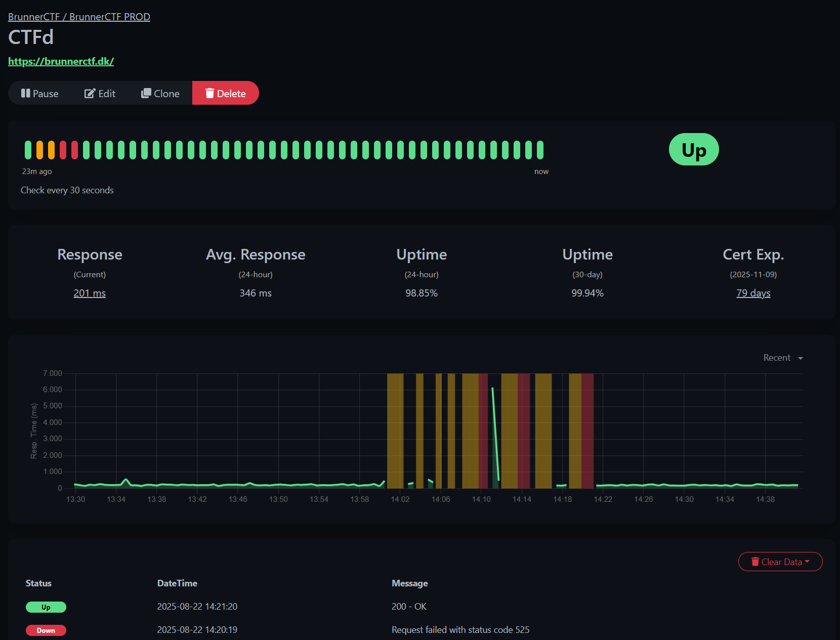
Task: Open the Edit monitor button
Action: [x=100, y=93]
